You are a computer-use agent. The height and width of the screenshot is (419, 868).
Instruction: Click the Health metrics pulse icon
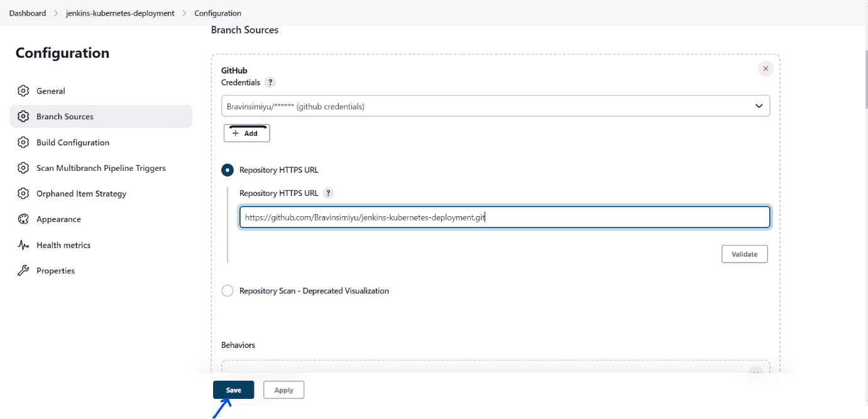click(x=23, y=245)
